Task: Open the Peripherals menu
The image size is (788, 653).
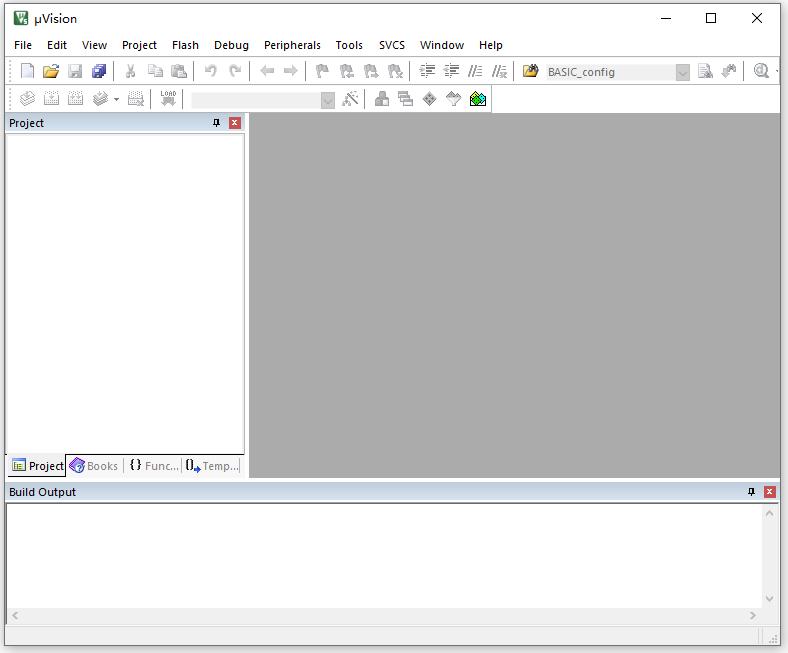Action: tap(292, 45)
